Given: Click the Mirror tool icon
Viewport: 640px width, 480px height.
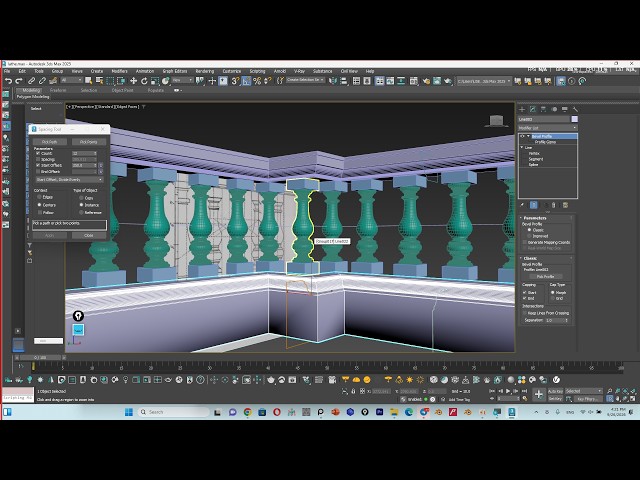Looking at the screenshot, I should coord(333,81).
